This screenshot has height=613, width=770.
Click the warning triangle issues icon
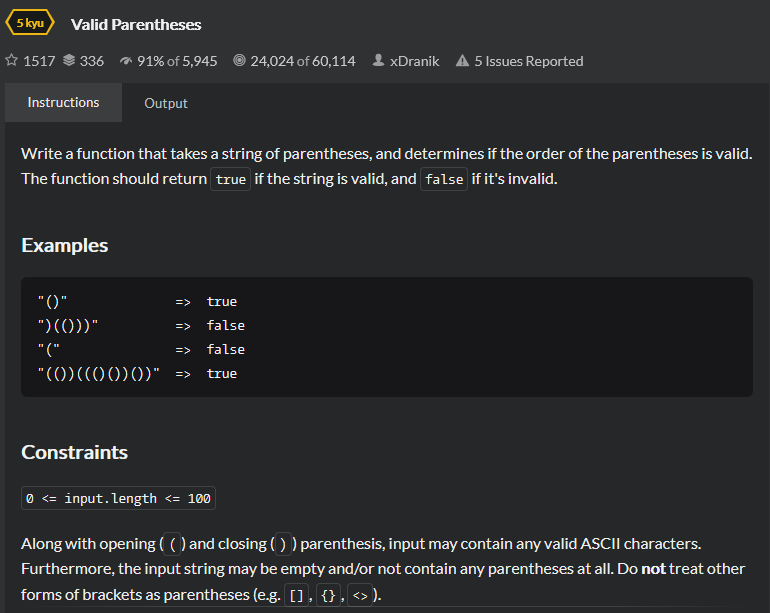[462, 60]
